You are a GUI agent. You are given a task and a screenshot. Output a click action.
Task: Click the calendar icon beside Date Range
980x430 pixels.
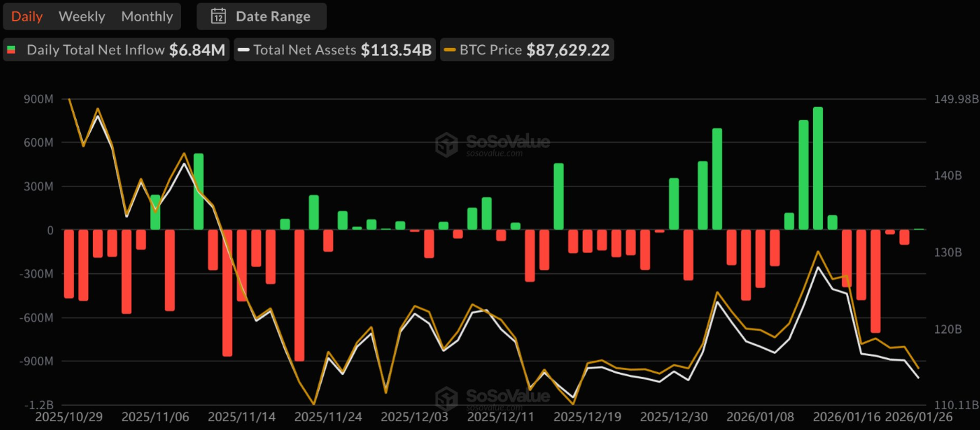[x=218, y=17]
